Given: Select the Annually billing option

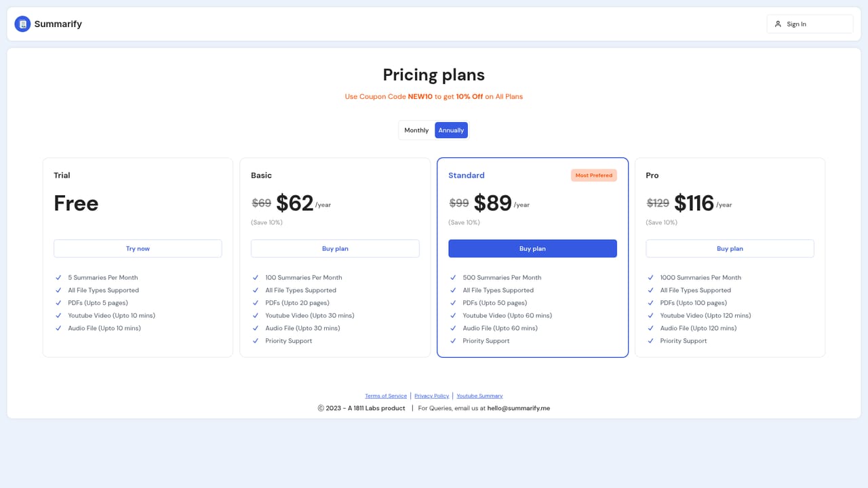Looking at the screenshot, I should point(451,130).
